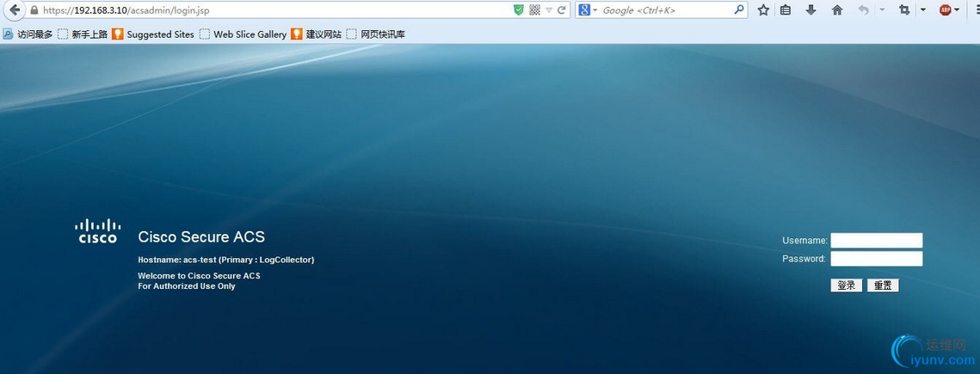Click the Username: label

point(805,241)
